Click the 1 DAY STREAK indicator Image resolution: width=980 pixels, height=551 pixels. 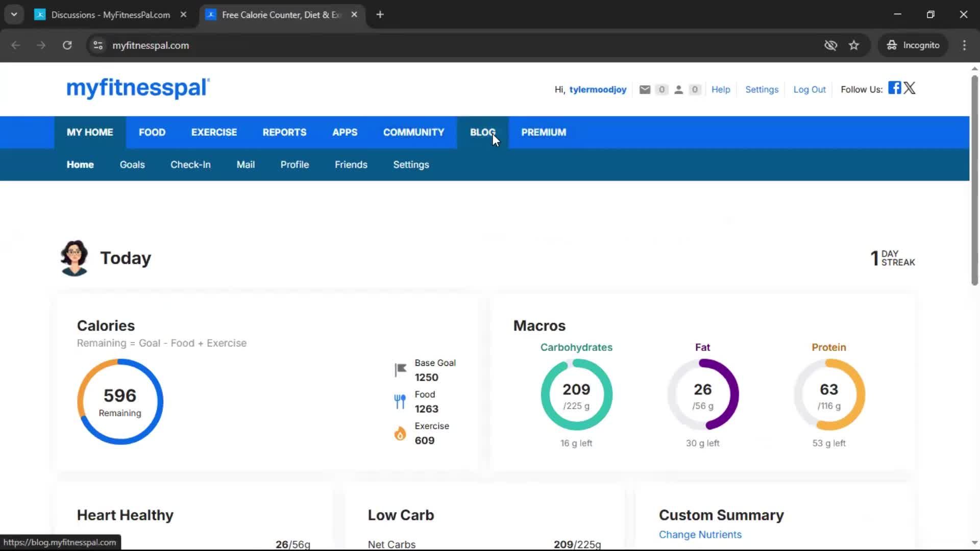893,258
